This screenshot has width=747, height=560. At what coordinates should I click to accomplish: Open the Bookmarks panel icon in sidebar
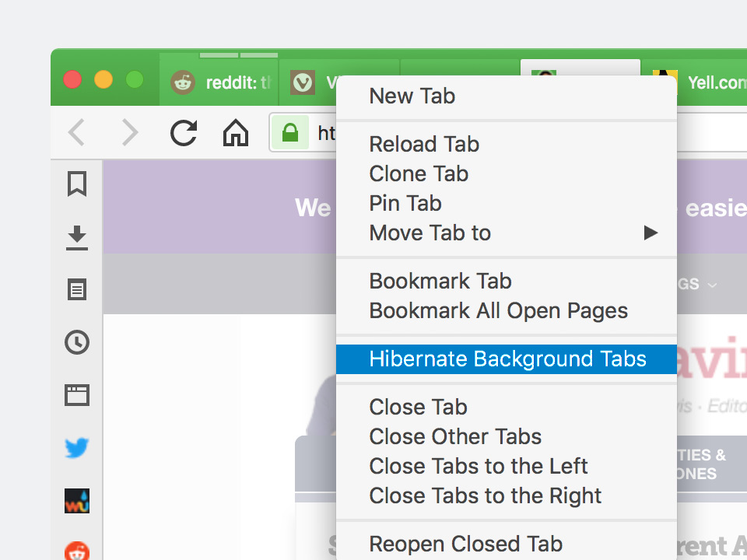pos(77,184)
